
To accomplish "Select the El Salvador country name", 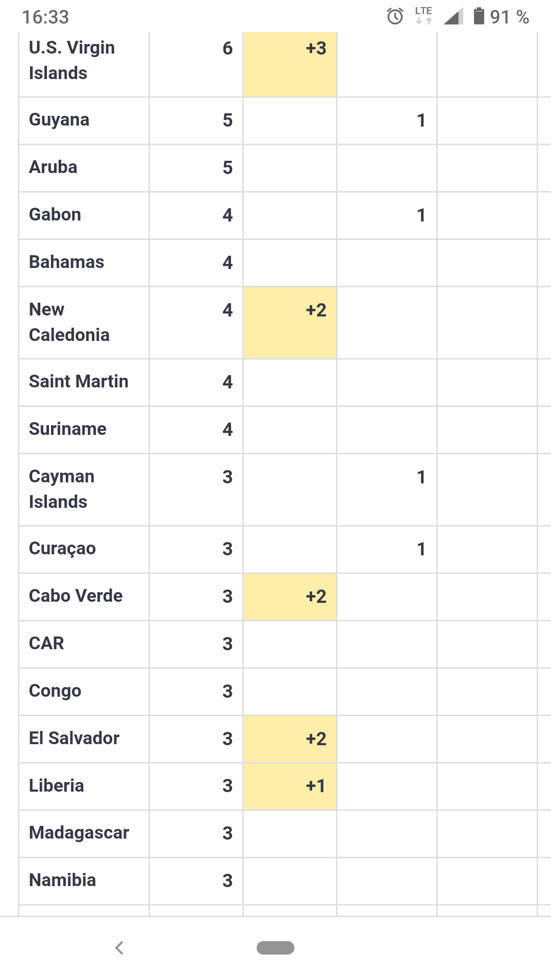I will [x=74, y=739].
